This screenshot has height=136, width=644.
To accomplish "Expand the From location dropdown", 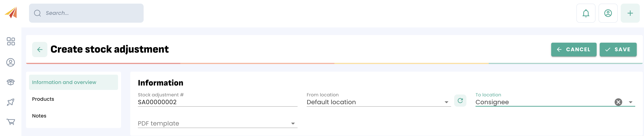I will coord(446,102).
